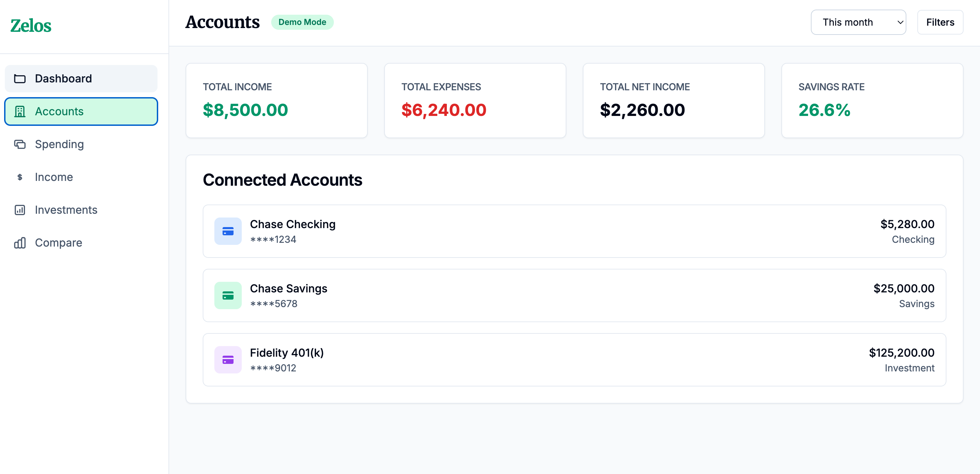Click the Investments chart icon
The width and height of the screenshot is (980, 474).
coord(20,210)
